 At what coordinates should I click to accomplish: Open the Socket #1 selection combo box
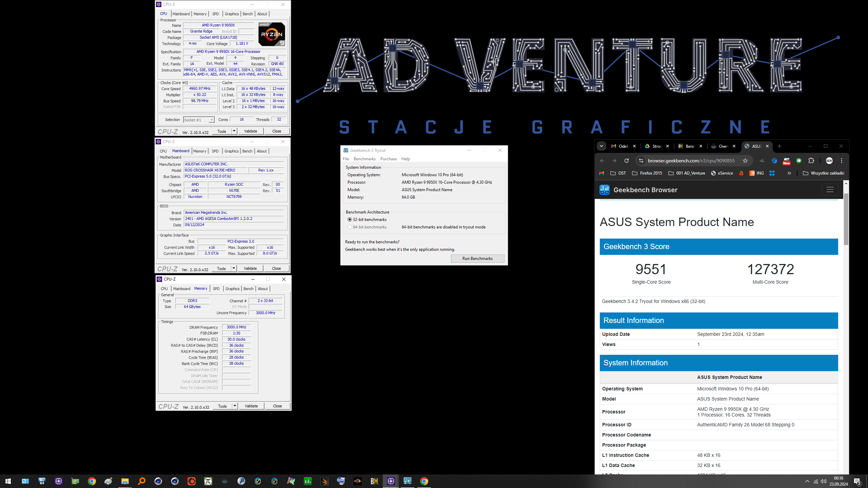pos(199,120)
